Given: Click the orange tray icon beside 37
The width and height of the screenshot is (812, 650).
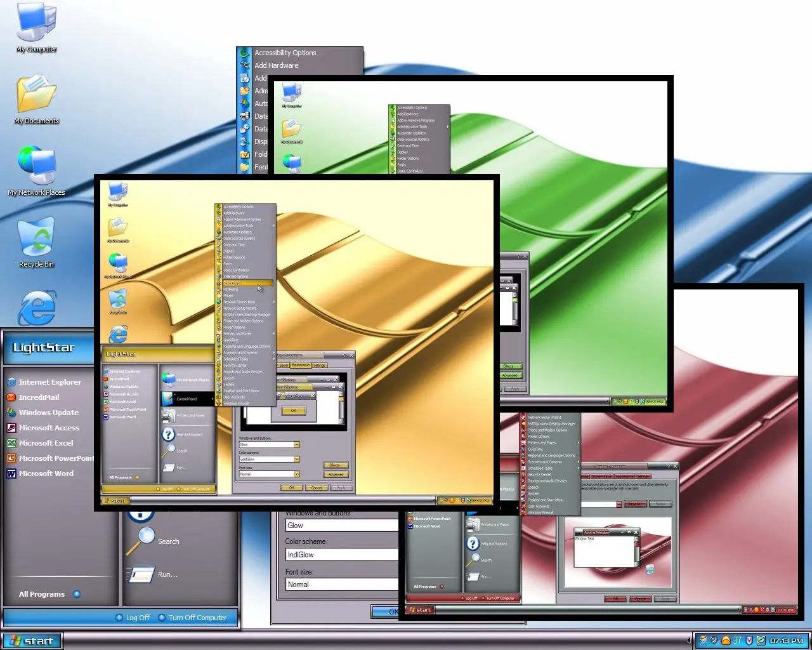Looking at the screenshot, I should tap(726, 640).
